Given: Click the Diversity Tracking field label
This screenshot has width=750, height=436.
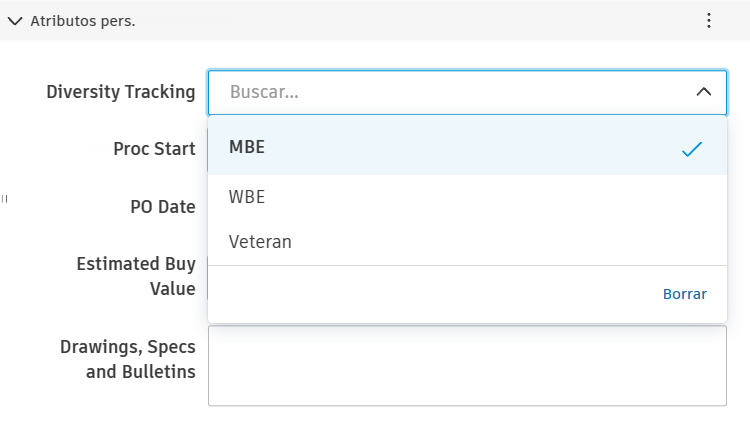Looking at the screenshot, I should [x=121, y=92].
